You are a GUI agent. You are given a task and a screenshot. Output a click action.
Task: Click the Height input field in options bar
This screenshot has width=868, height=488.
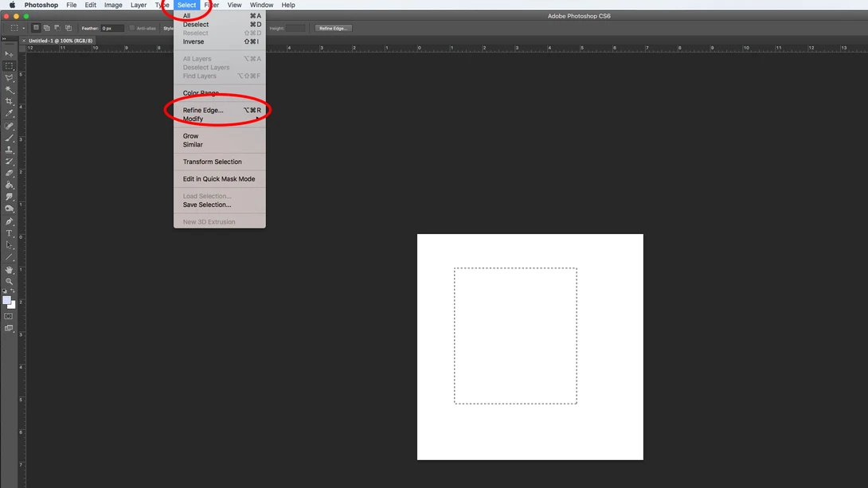tap(295, 28)
